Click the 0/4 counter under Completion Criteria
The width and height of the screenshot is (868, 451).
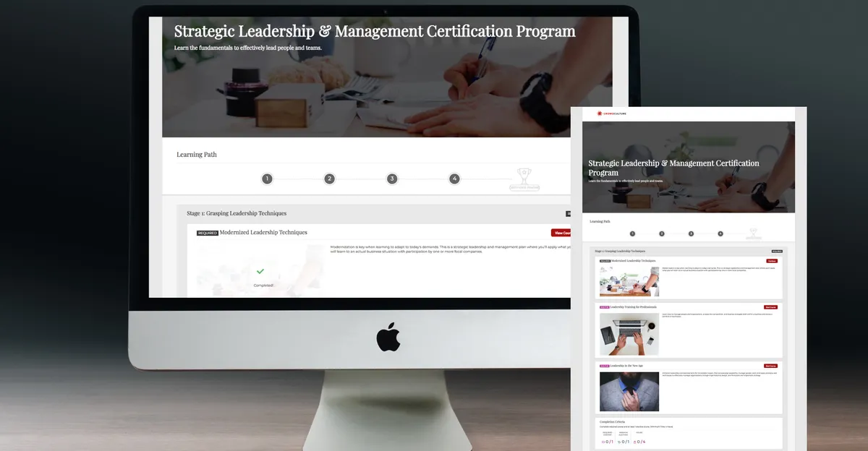pos(639,441)
